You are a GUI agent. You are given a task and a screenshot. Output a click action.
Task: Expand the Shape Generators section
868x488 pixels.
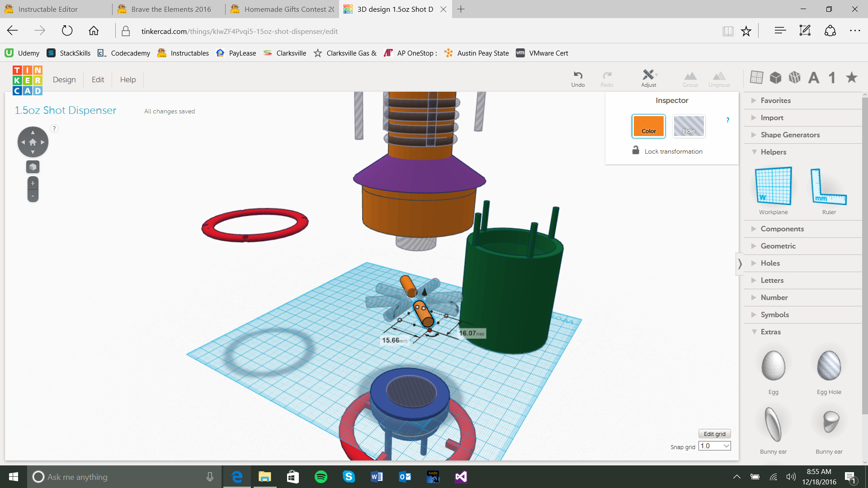[789, 135]
